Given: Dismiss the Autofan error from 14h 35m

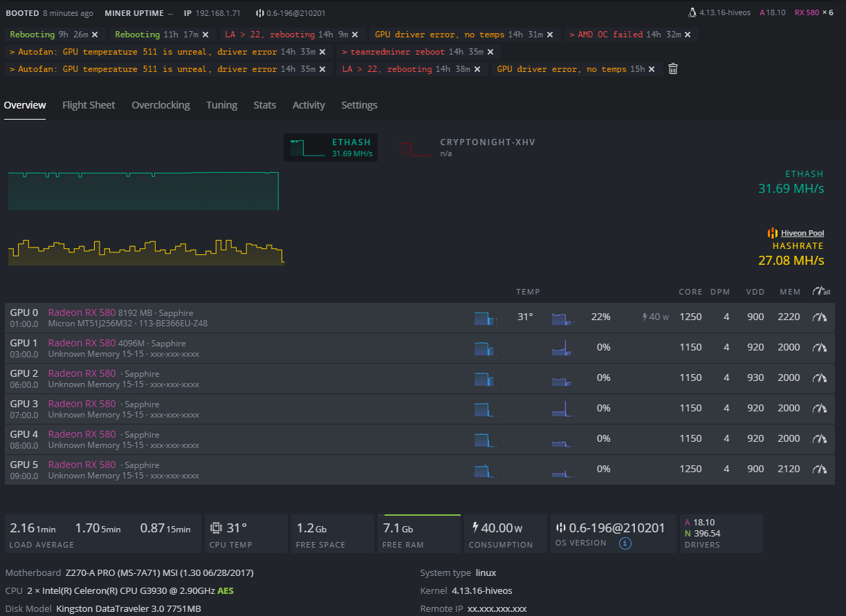Looking at the screenshot, I should [323, 69].
